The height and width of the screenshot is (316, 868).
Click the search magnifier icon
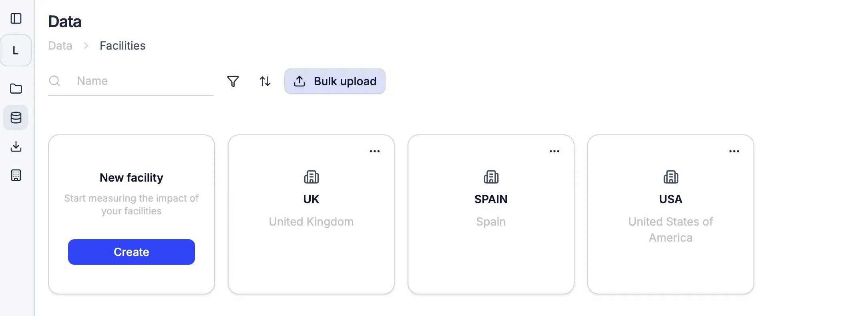tap(54, 81)
